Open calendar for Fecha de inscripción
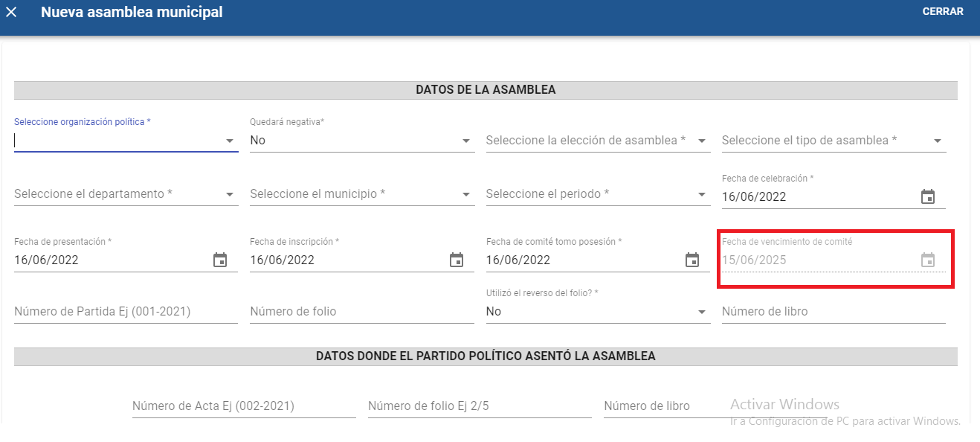Viewport: 980px width, 442px height. pos(457,260)
